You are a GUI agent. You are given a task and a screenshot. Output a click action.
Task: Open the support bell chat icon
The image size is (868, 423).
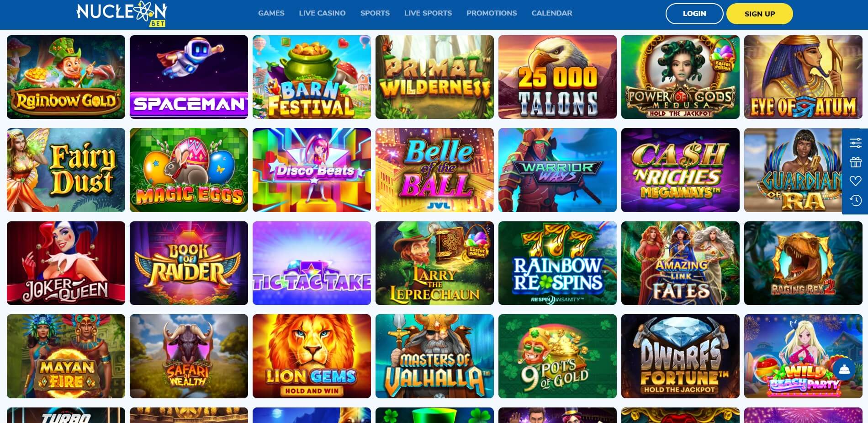pyautogui.click(x=844, y=369)
